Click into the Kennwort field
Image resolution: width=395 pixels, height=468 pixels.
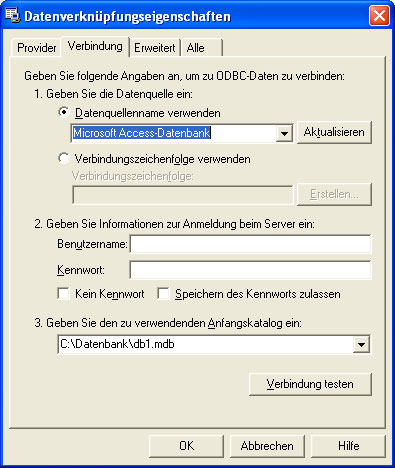[250, 270]
